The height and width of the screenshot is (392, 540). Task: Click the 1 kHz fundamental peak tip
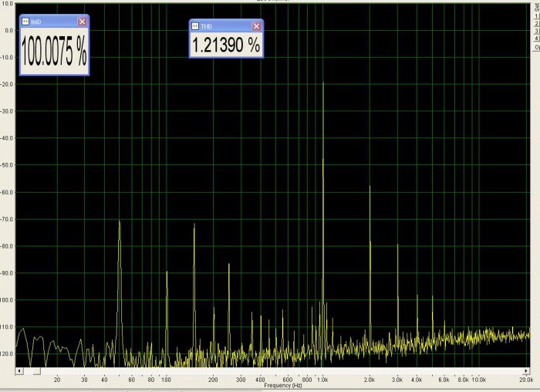pos(323,83)
